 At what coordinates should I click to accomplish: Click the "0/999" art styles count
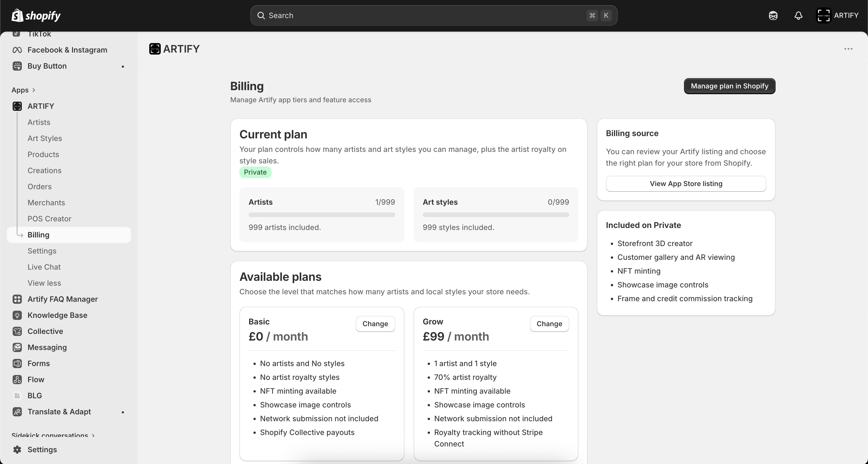(558, 202)
